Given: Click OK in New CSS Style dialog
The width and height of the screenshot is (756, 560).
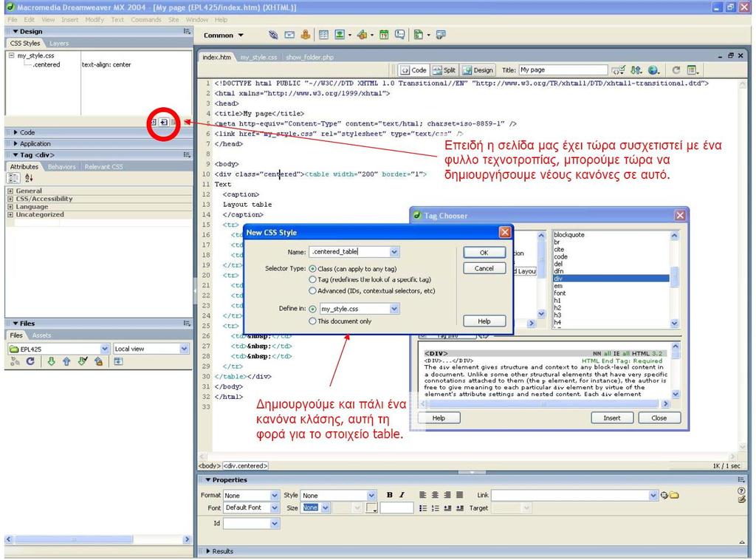Looking at the screenshot, I should (484, 253).
